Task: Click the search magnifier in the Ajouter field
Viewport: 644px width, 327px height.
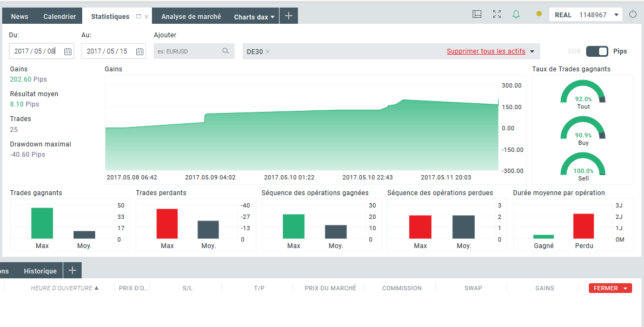Action: (x=225, y=51)
